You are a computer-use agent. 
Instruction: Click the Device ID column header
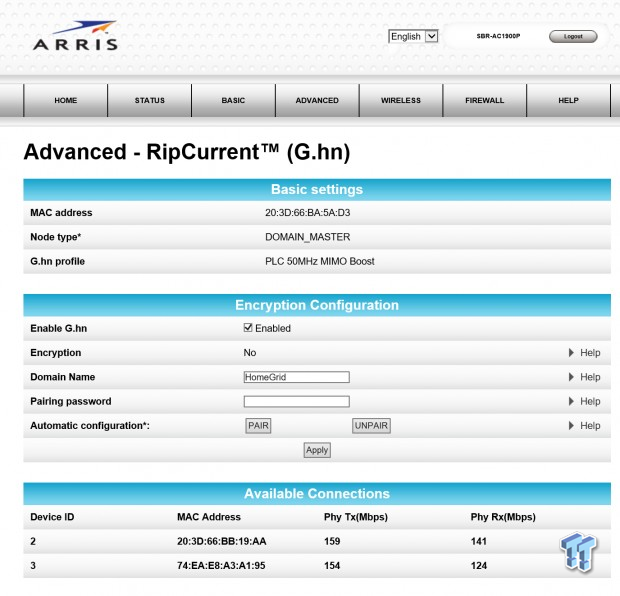point(52,517)
